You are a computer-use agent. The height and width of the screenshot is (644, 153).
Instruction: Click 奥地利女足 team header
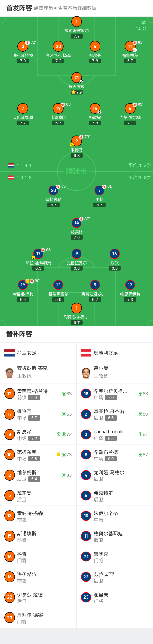point(115,353)
